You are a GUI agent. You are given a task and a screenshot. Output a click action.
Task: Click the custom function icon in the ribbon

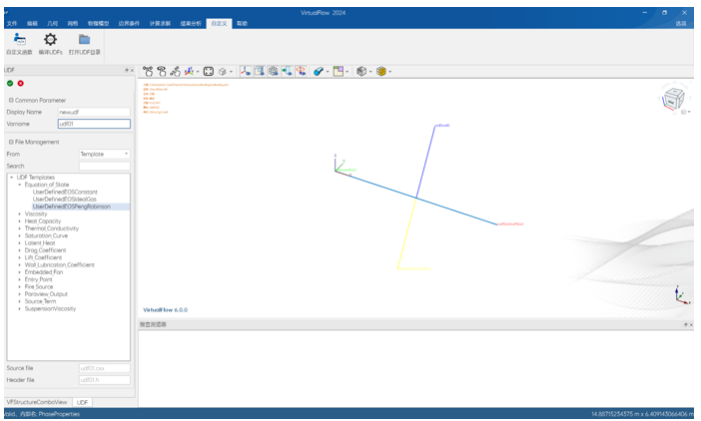(x=19, y=40)
